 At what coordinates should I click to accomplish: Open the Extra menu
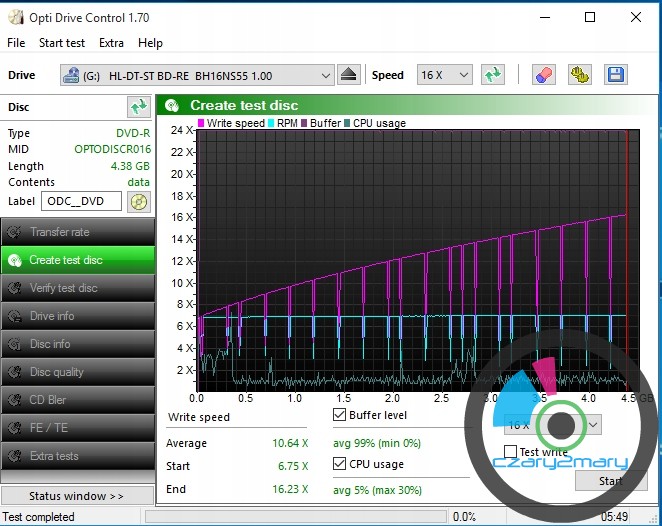click(111, 43)
